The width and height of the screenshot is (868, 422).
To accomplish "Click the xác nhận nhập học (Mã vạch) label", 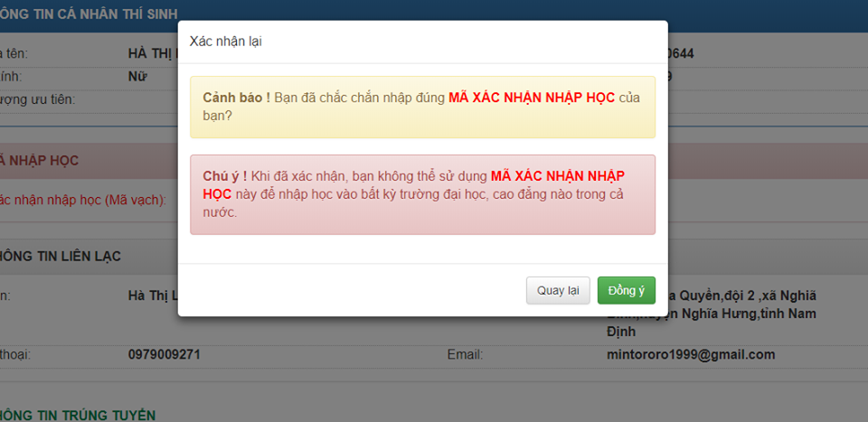I will pos(83,199).
